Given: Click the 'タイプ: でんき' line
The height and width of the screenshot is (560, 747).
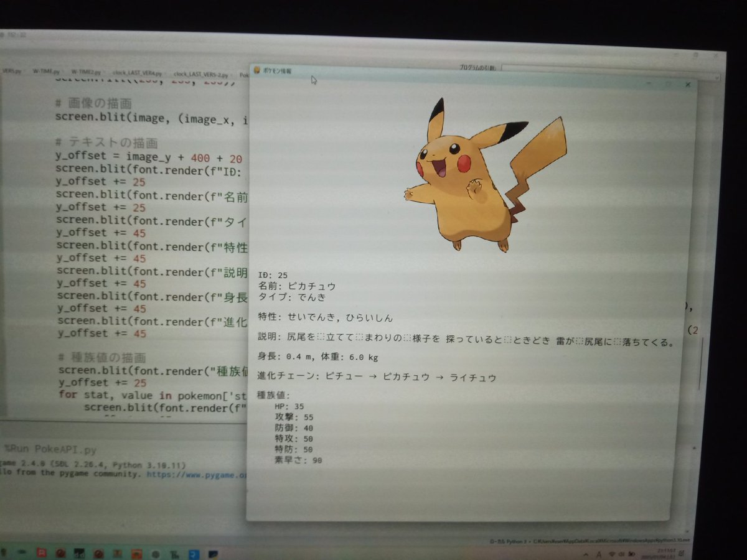Looking at the screenshot, I should (x=292, y=297).
